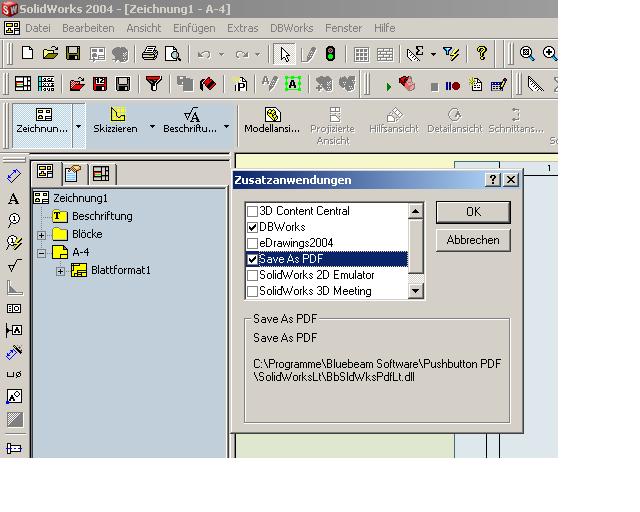Open a file with the Open folder icon
Viewport: 640px width, 512px height.
(50, 53)
